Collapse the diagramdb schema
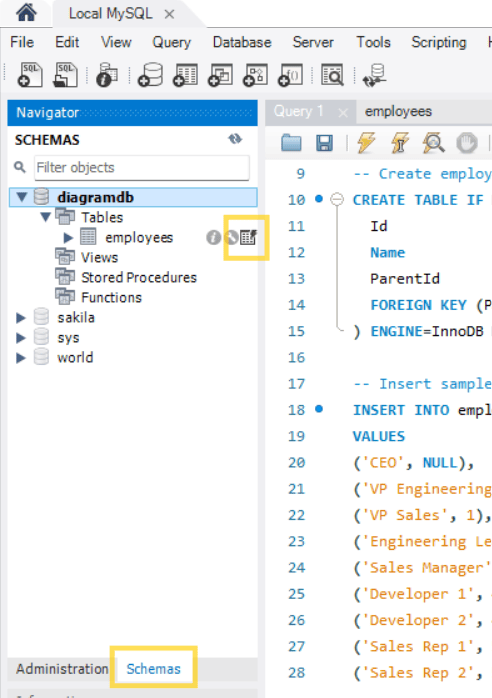The width and height of the screenshot is (492, 698). [21, 197]
